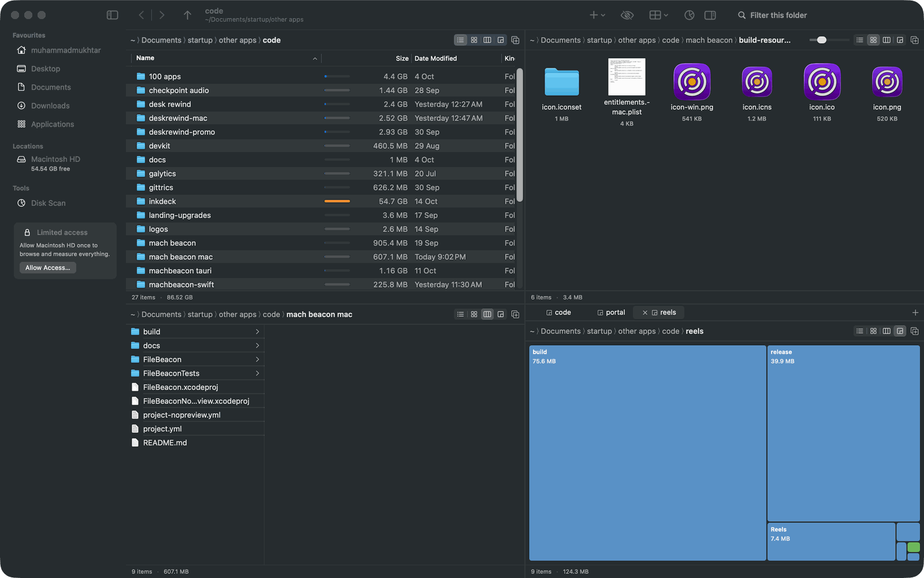Open the pane layout dropdown
This screenshot has width=924, height=578.
pyautogui.click(x=659, y=15)
